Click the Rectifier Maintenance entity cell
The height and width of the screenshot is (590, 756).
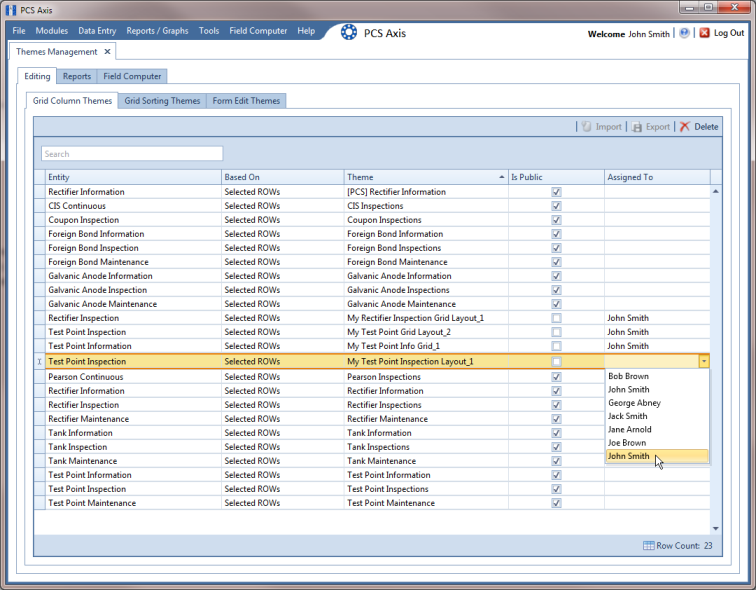click(x=133, y=419)
